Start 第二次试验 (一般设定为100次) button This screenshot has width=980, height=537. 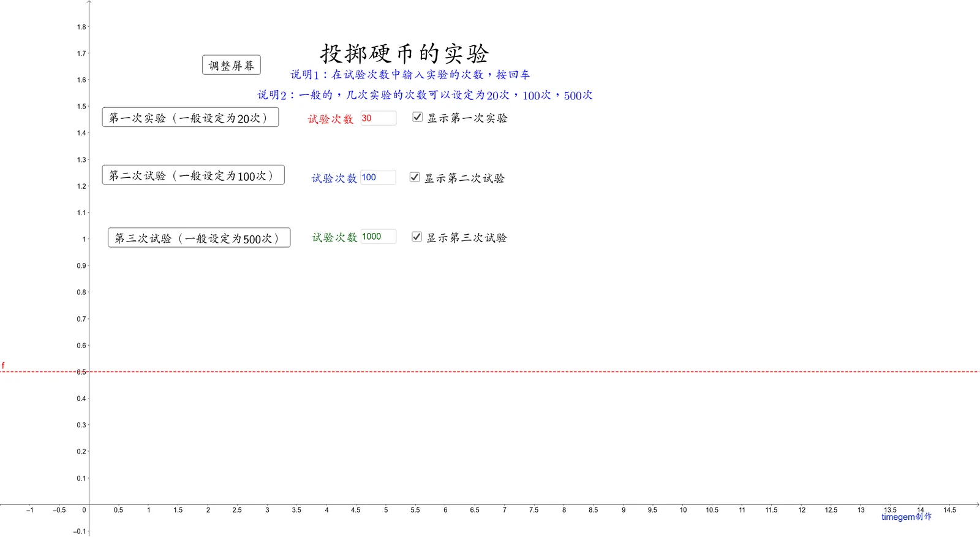click(x=194, y=175)
